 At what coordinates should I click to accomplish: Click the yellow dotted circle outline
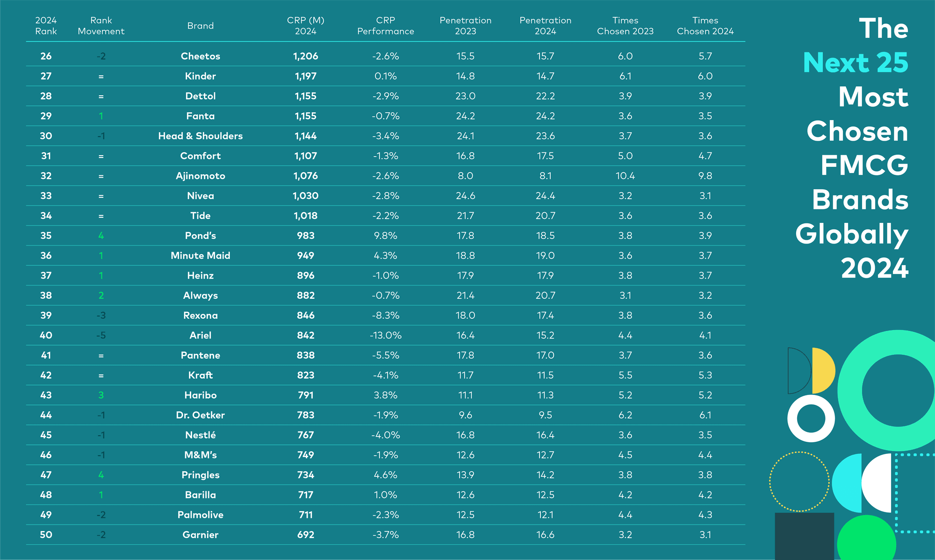799,481
